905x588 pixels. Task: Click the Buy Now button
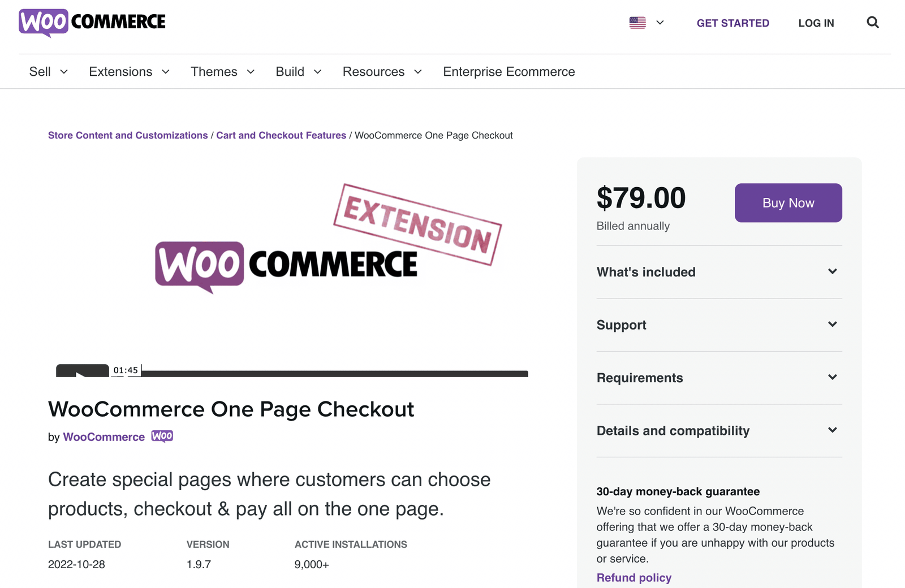tap(788, 203)
